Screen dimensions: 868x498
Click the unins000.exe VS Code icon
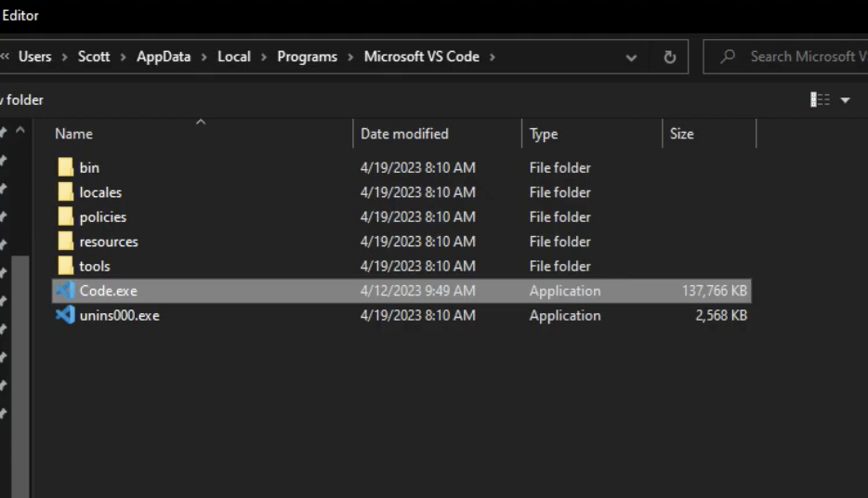click(x=65, y=315)
